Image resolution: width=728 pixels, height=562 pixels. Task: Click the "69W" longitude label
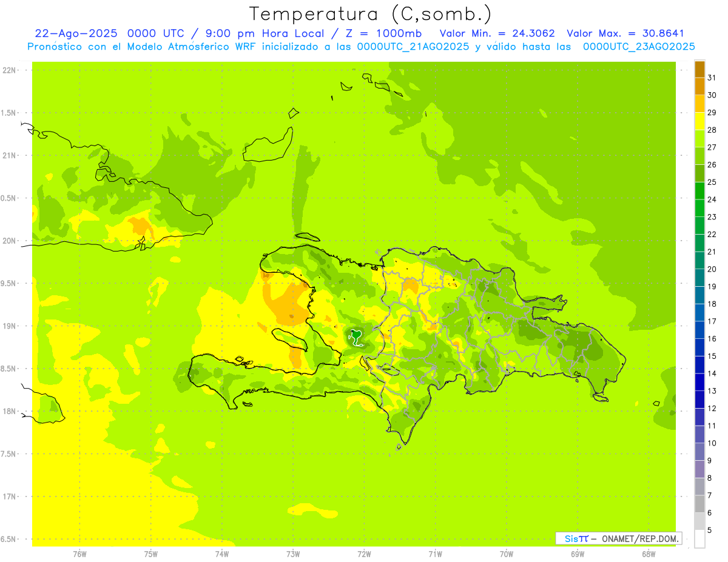coord(578,554)
